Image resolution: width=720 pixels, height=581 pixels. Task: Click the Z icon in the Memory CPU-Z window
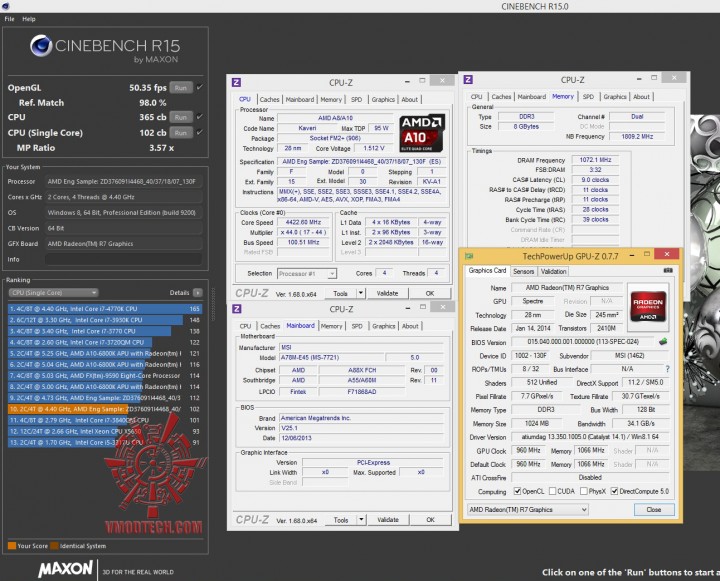click(468, 79)
